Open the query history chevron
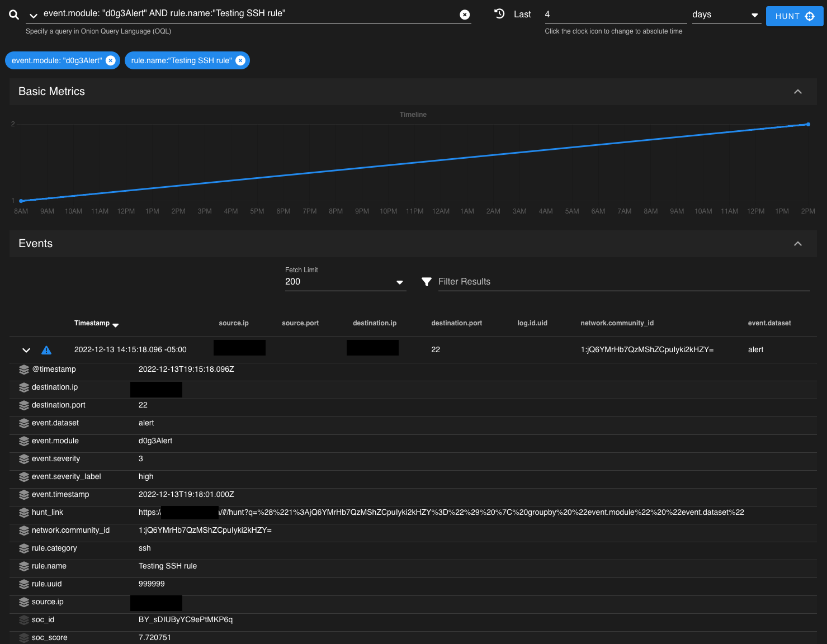The image size is (827, 644). pyautogui.click(x=34, y=16)
